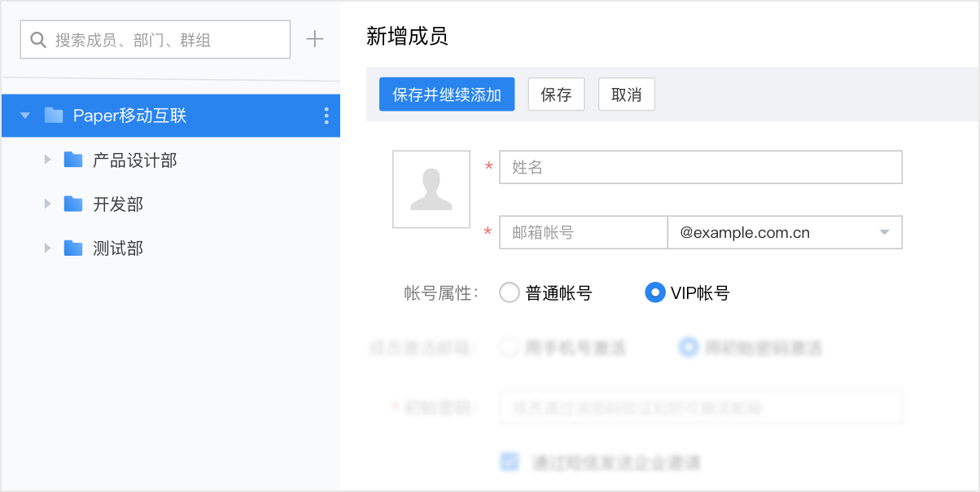Open the @example.com.cn domain dropdown

(884, 232)
